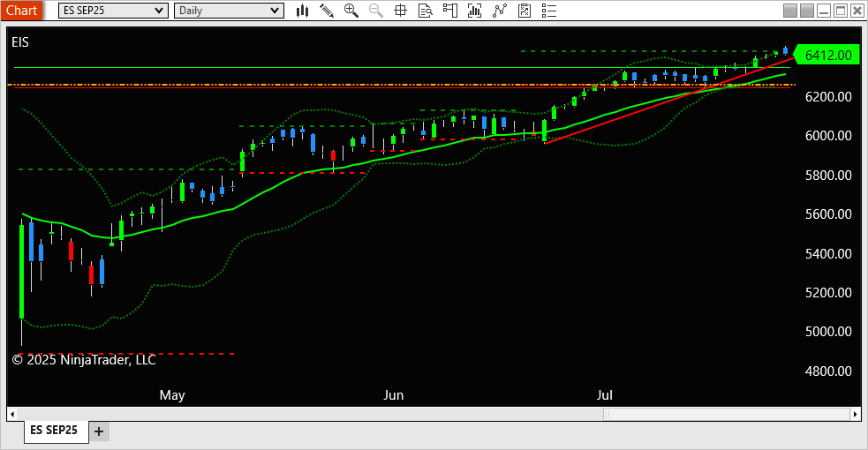Click the May time axis label

coord(172,395)
